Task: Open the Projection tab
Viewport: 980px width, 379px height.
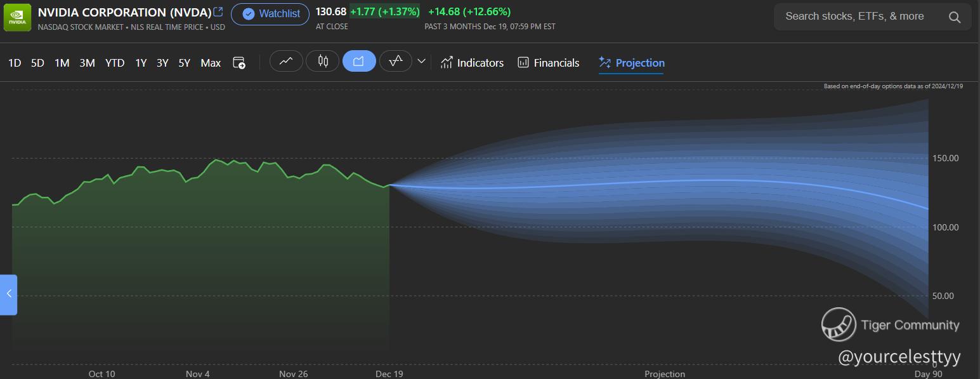Action: click(632, 63)
